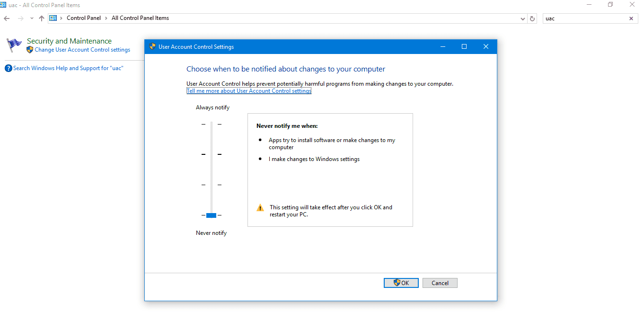Click Cancel in UAC Settings dialog

point(440,283)
